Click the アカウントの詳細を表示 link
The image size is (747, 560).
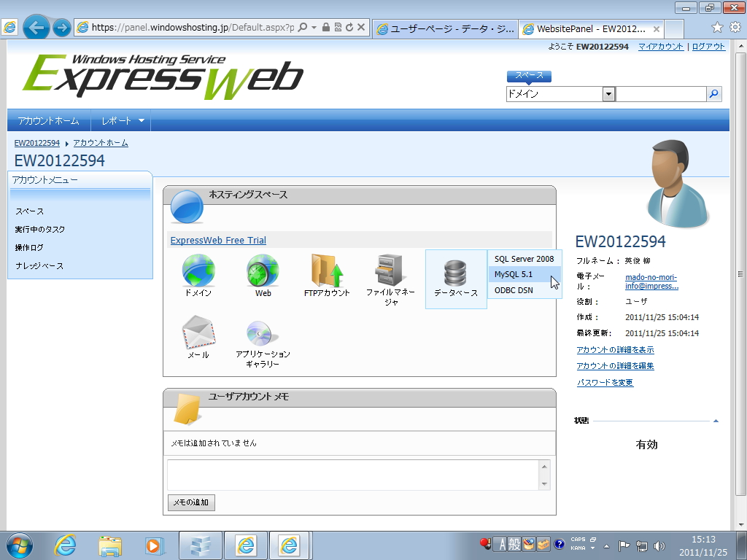[615, 350]
